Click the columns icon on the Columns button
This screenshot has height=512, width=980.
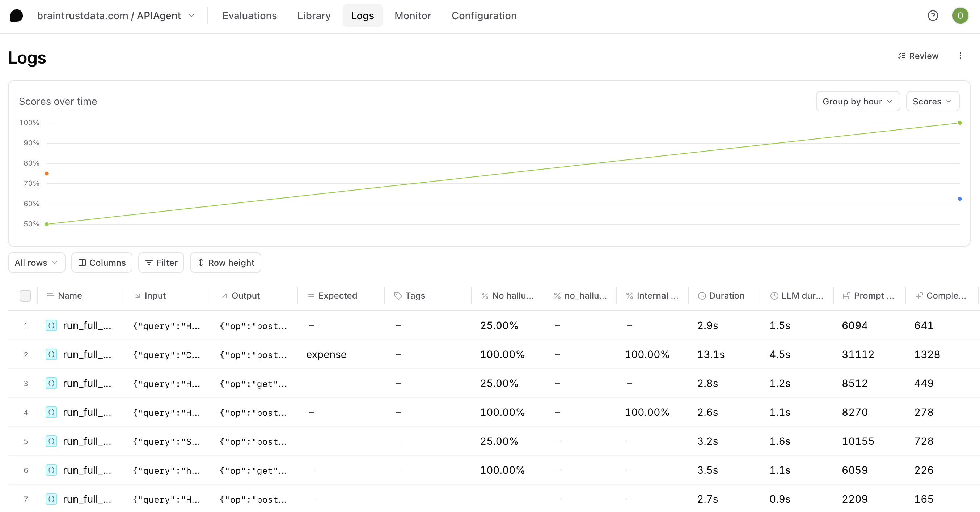pos(82,262)
